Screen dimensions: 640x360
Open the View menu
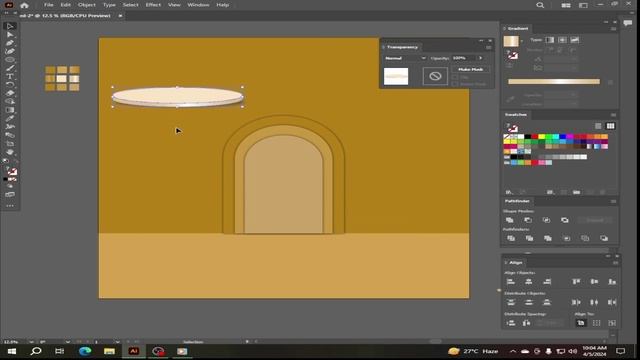click(x=174, y=5)
